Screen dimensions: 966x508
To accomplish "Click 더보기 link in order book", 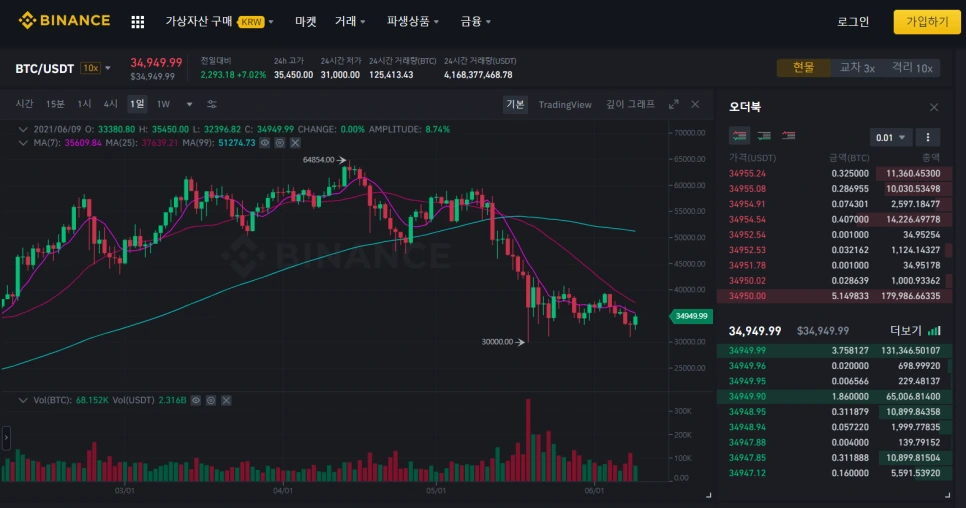I will click(x=905, y=331).
